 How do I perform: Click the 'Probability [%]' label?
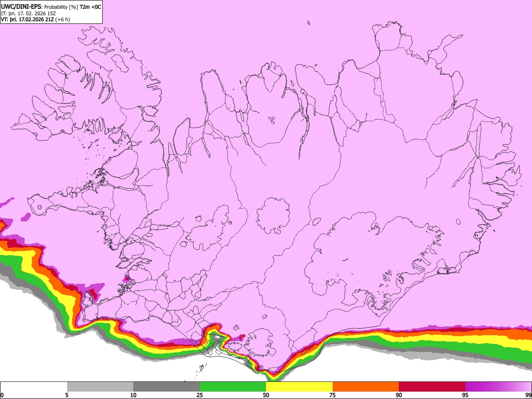61,7
